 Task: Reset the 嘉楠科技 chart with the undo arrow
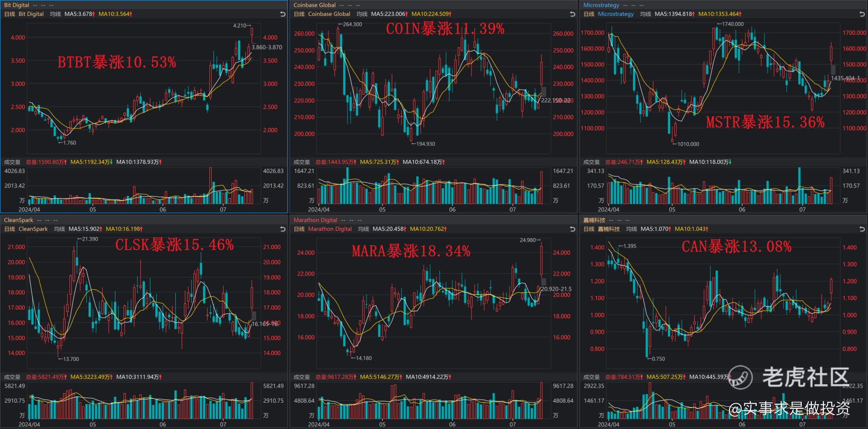(x=862, y=229)
